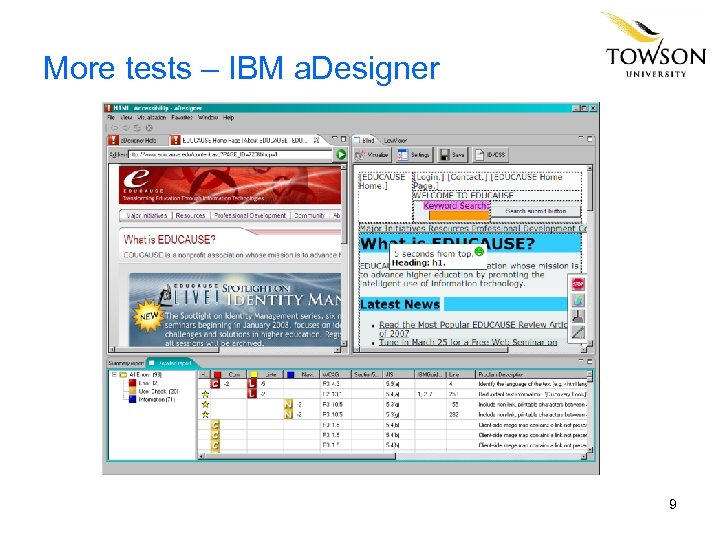Image resolution: width=720 pixels, height=540 pixels.
Task: Open the Window menu
Action: click(x=208, y=118)
